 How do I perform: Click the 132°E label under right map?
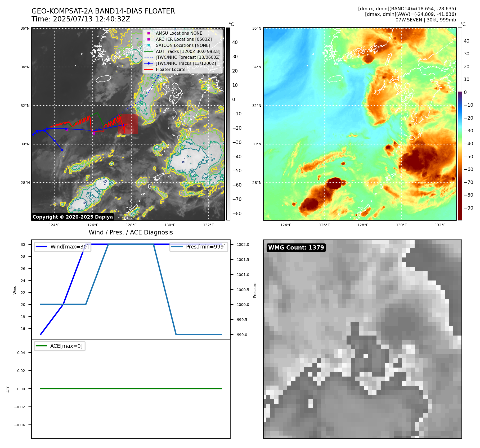point(440,225)
